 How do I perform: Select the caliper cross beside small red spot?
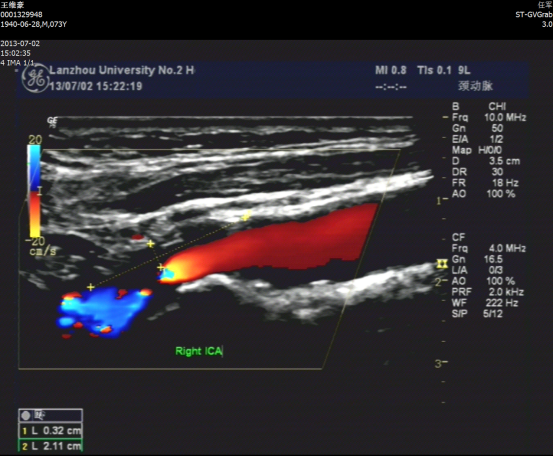[151, 244]
